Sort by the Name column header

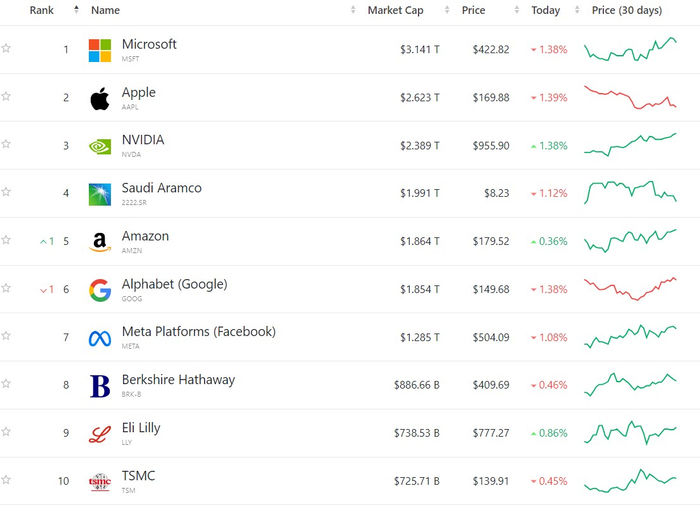pos(105,10)
